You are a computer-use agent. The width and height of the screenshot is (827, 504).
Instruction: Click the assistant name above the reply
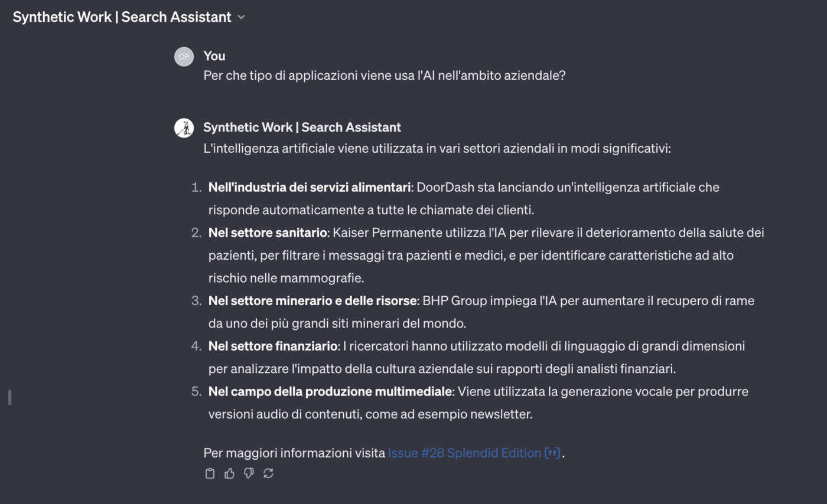point(302,127)
